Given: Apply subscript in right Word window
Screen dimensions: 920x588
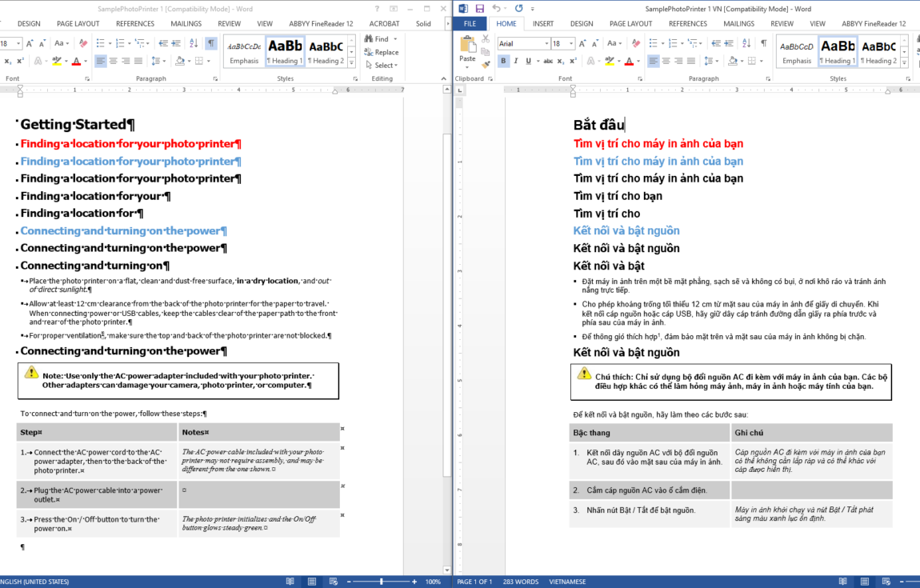Looking at the screenshot, I should click(x=560, y=61).
